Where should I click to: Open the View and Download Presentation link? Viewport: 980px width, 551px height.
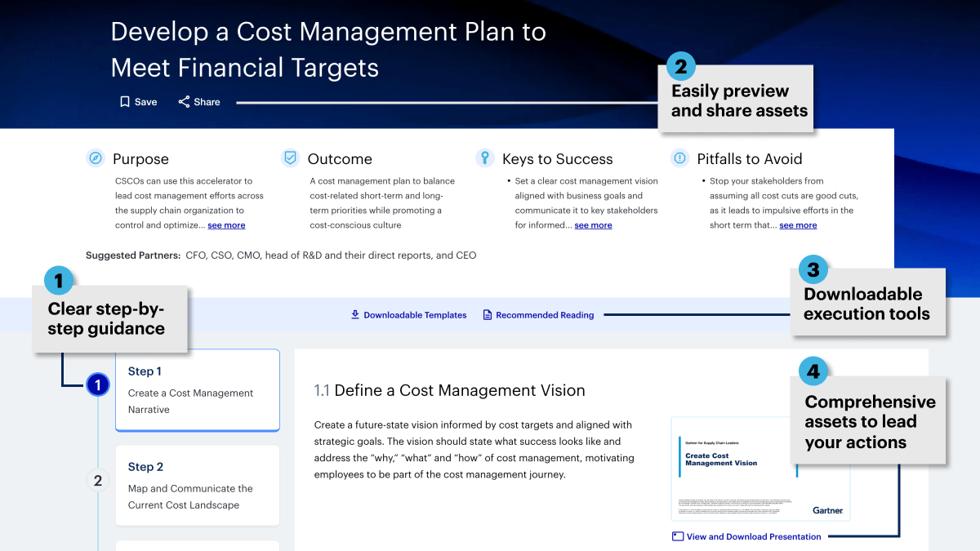click(753, 536)
